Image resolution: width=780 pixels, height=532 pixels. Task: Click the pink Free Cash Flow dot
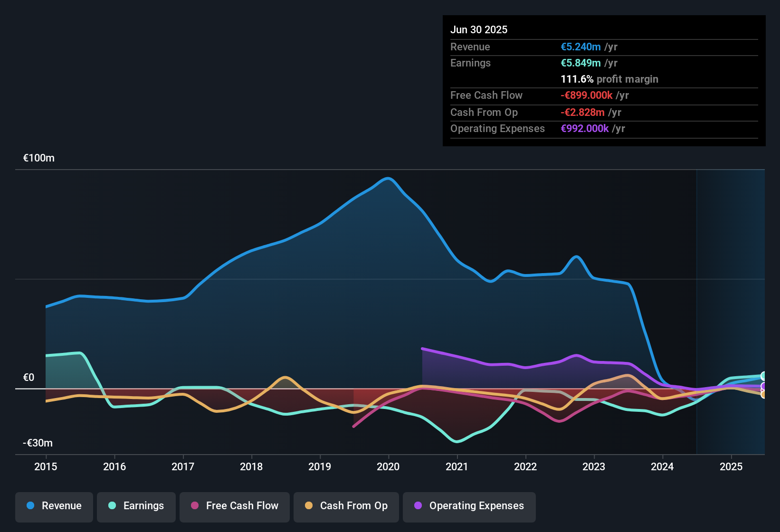(194, 506)
